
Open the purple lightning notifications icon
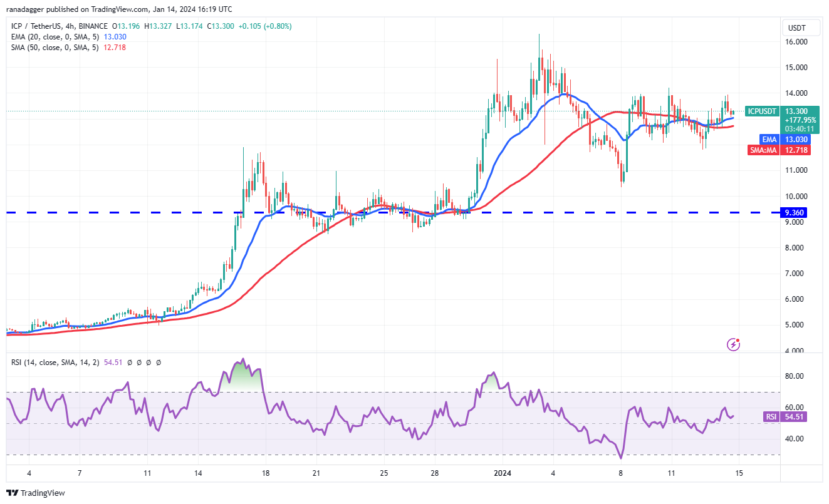(733, 344)
